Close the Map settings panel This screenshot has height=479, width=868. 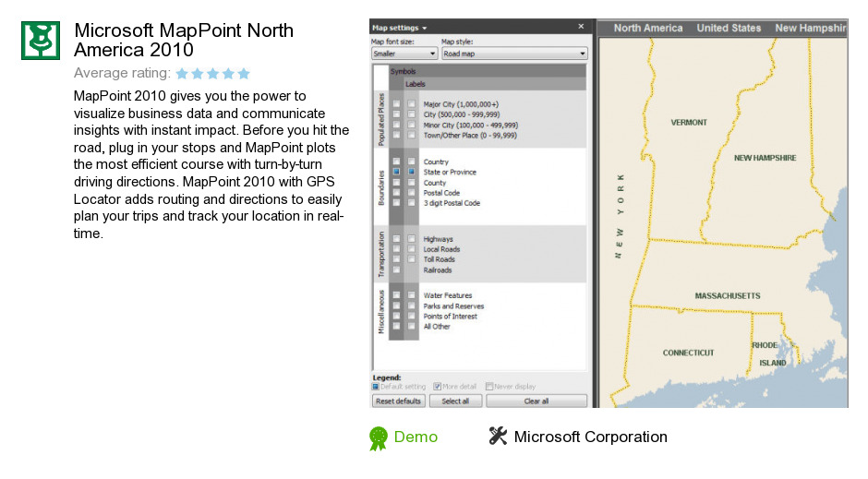click(x=581, y=27)
